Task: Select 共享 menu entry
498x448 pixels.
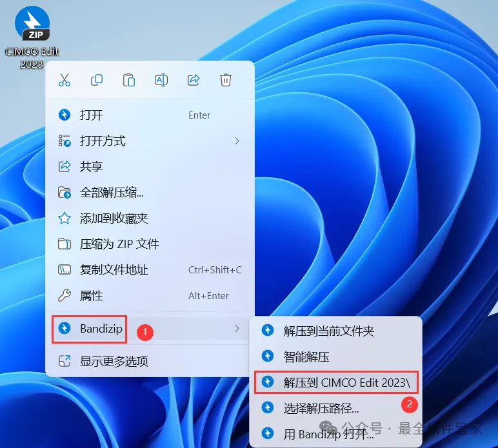Action: (x=150, y=166)
